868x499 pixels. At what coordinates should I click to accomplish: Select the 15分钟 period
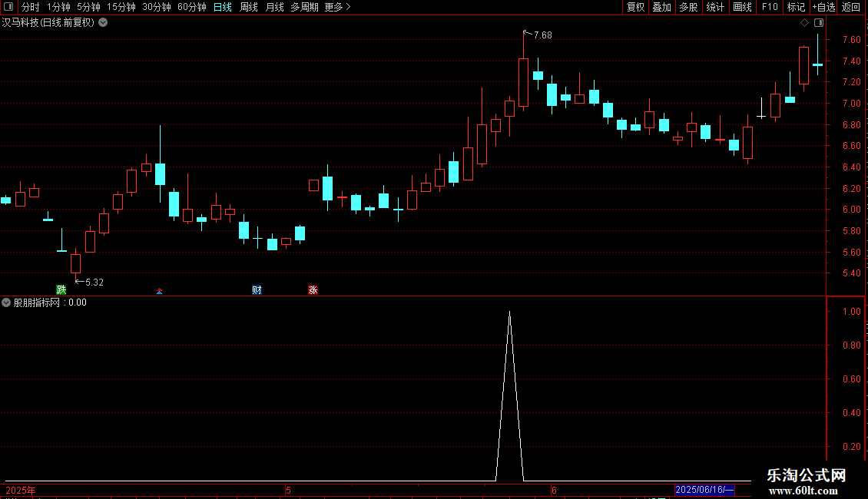pos(121,7)
